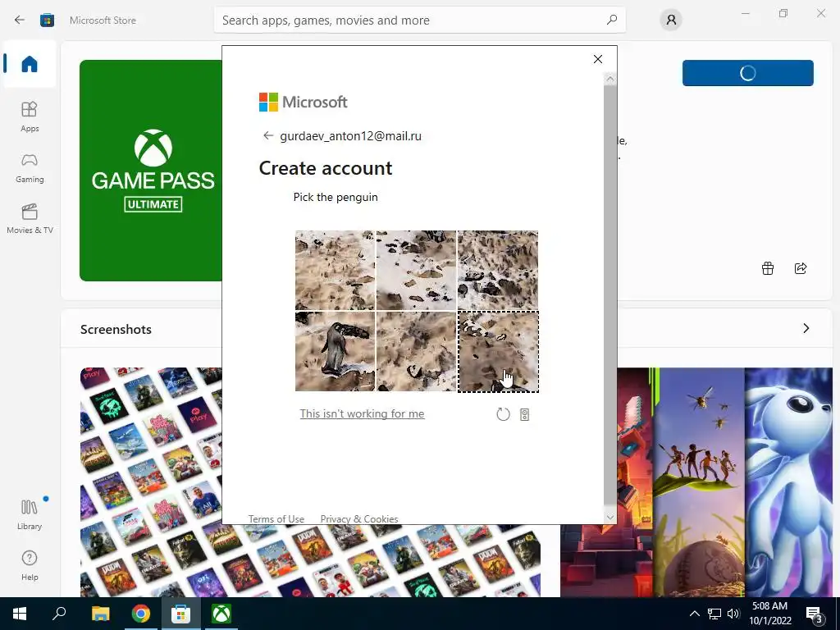
Task: Click the share icon
Action: pos(801,268)
